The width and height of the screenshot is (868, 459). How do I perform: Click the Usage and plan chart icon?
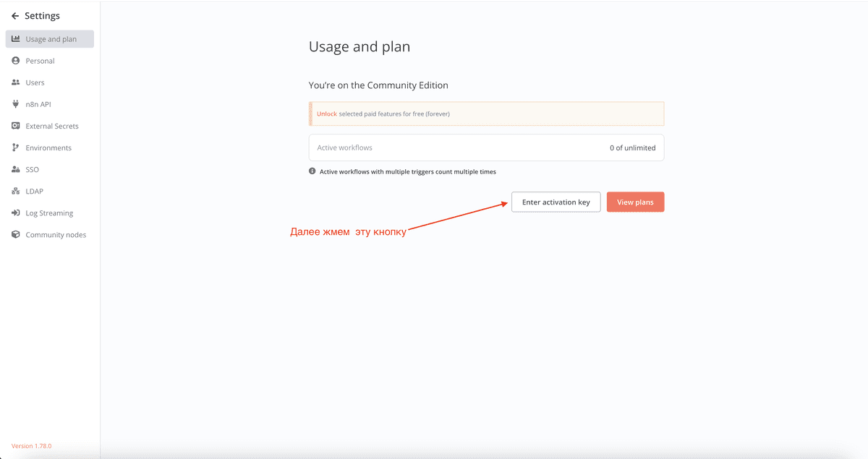(x=16, y=39)
